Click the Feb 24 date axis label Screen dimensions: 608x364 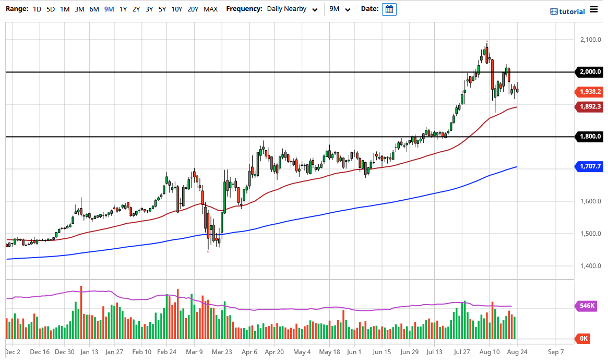pyautogui.click(x=166, y=352)
